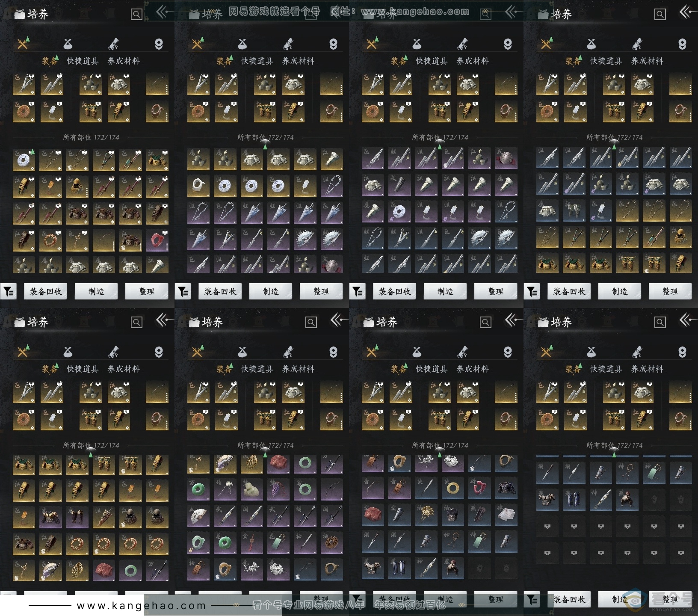Click the 装备回收 button in the second top panel
The image size is (698, 616).
click(220, 292)
